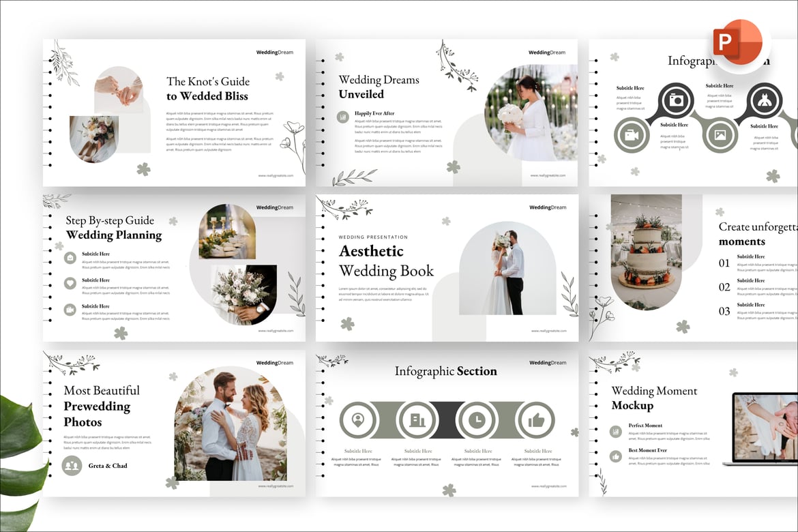Click the picture icon in the top infographic
The width and height of the screenshot is (798, 532).
pos(720,136)
